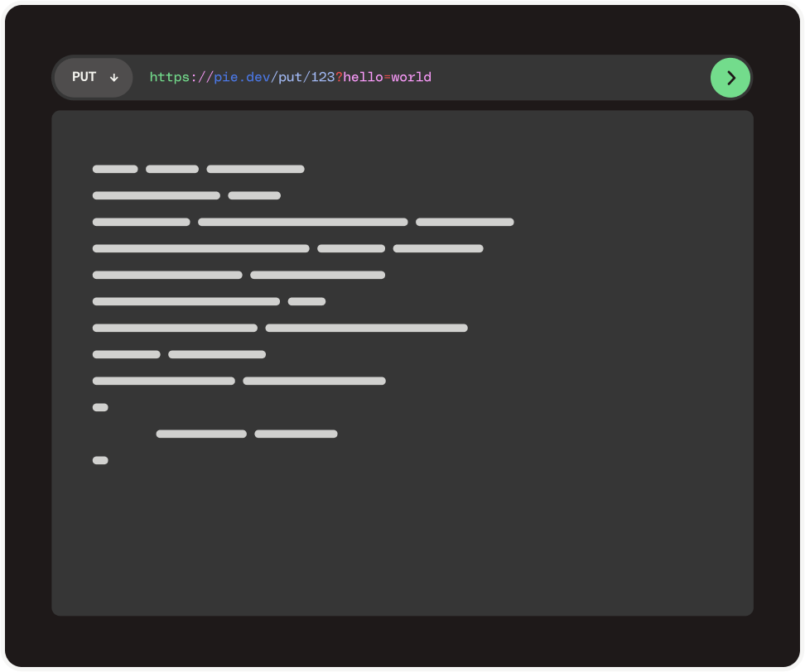805x672 pixels.
Task: Click the "=" sign between hello and world
Action: coord(387,77)
